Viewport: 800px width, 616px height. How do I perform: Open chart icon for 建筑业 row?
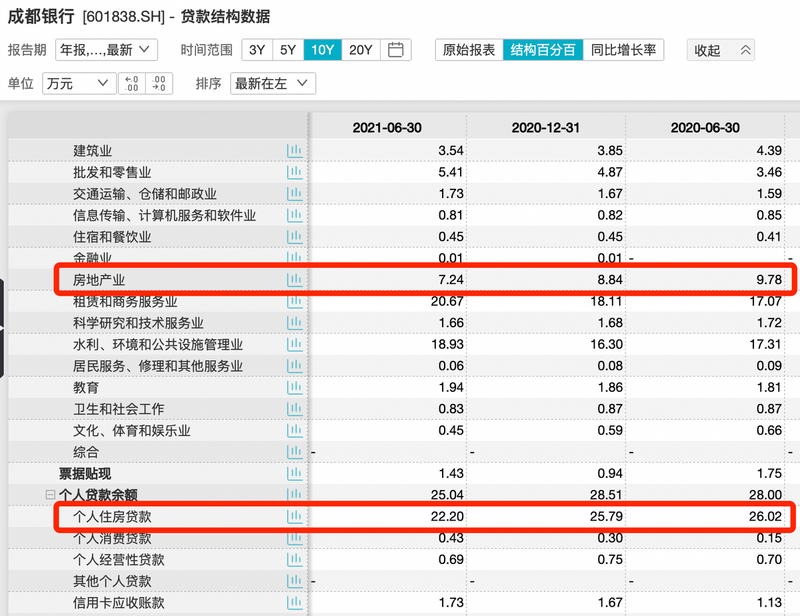click(294, 151)
